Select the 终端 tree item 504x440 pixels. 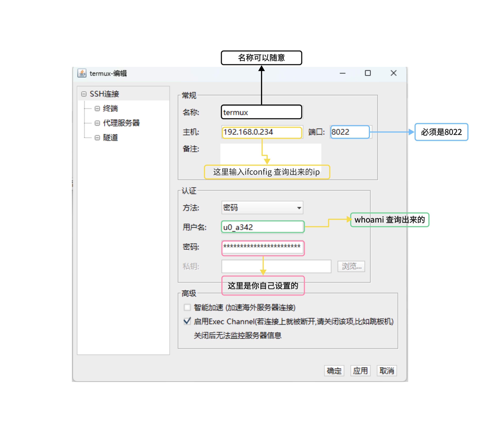110,109
